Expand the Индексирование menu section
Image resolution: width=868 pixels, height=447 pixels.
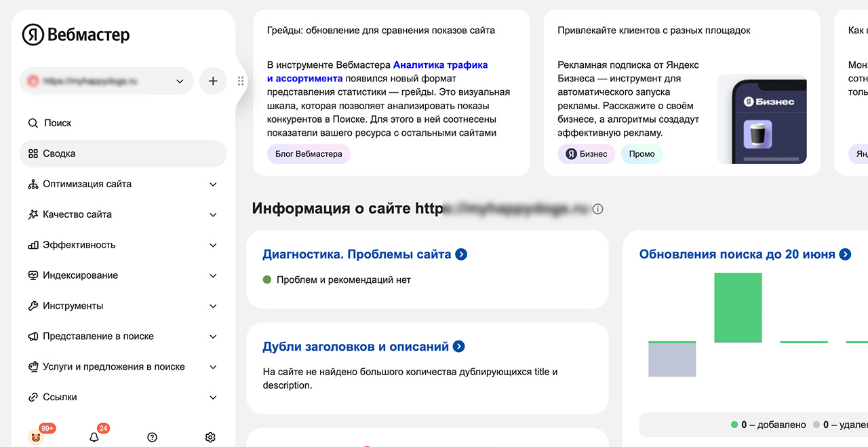pos(123,275)
